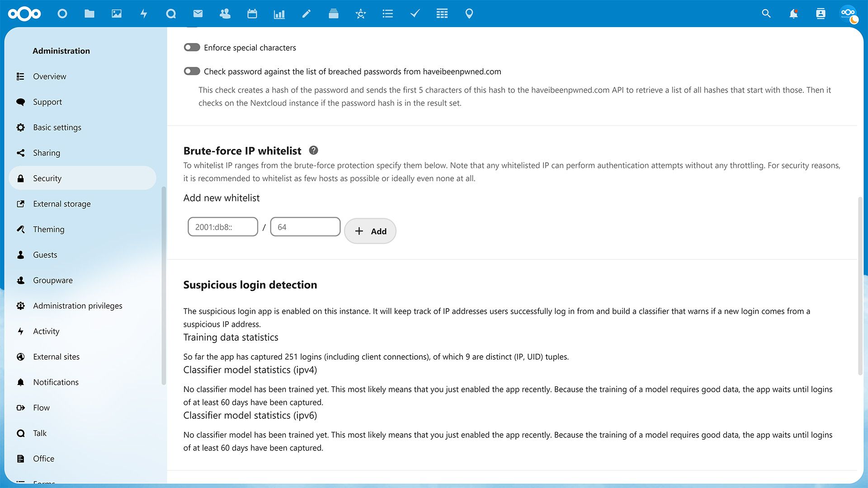Expand the Sharing sidebar section

(47, 153)
